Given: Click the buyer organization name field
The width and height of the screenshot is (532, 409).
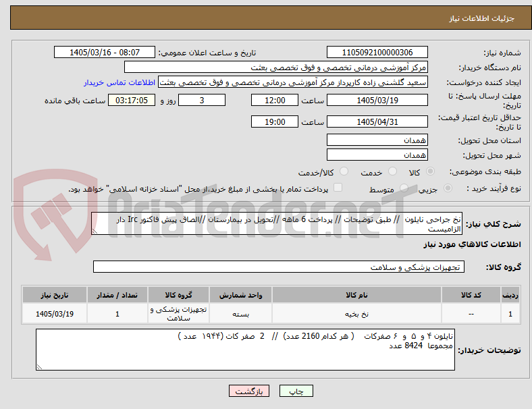Looking at the screenshot, I should pyautogui.click(x=276, y=67).
